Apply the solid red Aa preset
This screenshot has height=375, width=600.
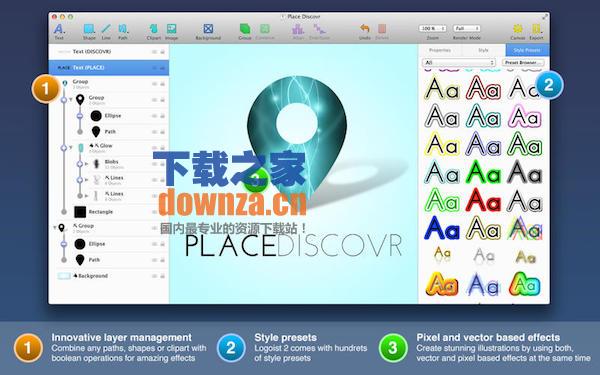click(483, 201)
